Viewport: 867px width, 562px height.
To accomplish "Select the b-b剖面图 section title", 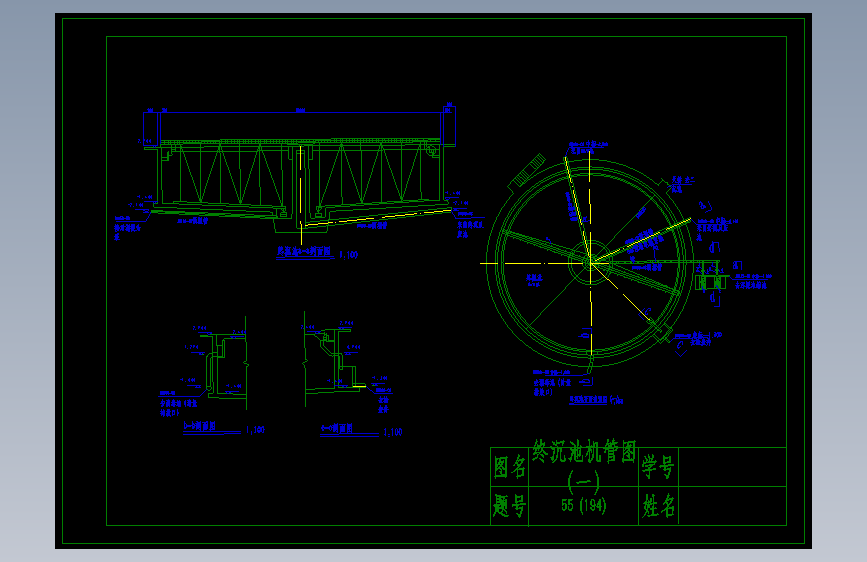I will (x=200, y=426).
